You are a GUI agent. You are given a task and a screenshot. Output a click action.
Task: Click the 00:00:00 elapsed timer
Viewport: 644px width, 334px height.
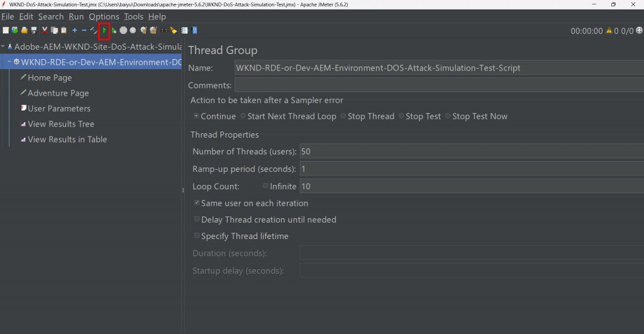[587, 31]
